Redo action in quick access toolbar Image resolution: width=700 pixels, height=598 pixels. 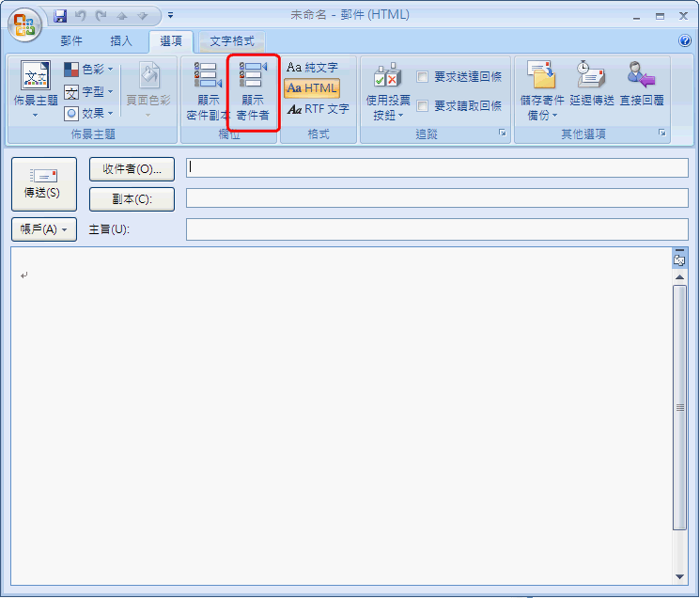coord(101,16)
